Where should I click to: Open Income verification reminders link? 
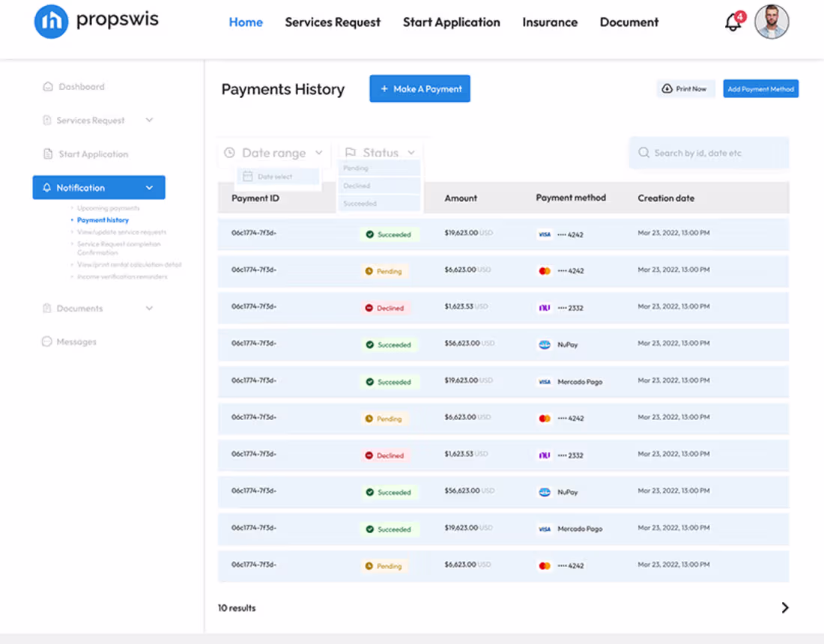(x=122, y=277)
